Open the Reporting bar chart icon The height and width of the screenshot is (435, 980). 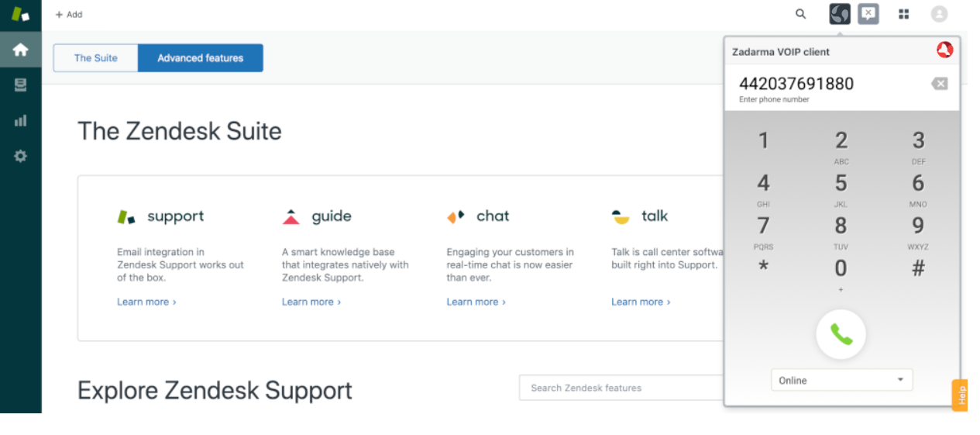(20, 120)
